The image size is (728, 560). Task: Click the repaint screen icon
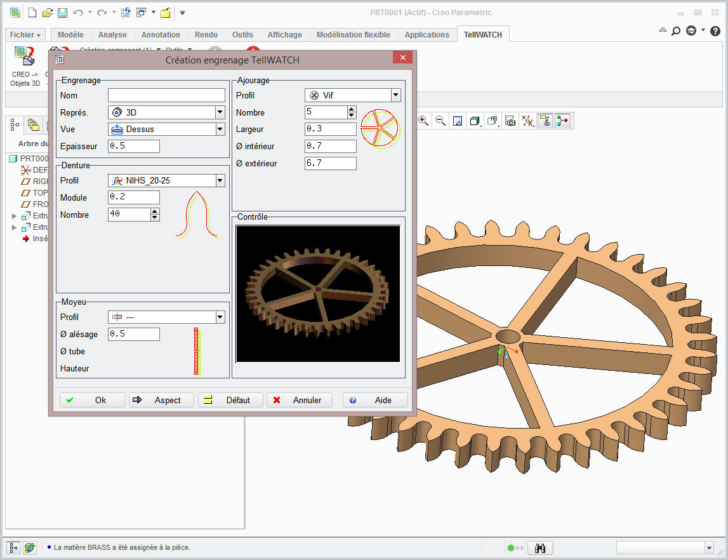(458, 121)
